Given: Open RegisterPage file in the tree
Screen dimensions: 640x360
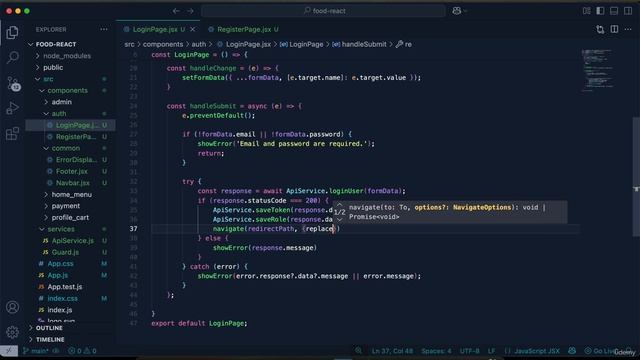Looking at the screenshot, I should (x=70, y=137).
